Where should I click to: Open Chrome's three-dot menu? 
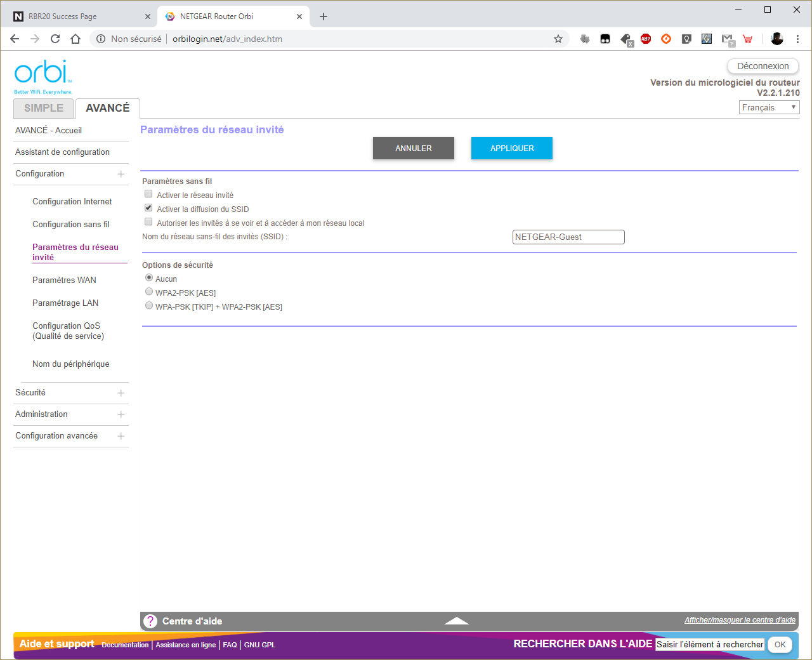[797, 39]
